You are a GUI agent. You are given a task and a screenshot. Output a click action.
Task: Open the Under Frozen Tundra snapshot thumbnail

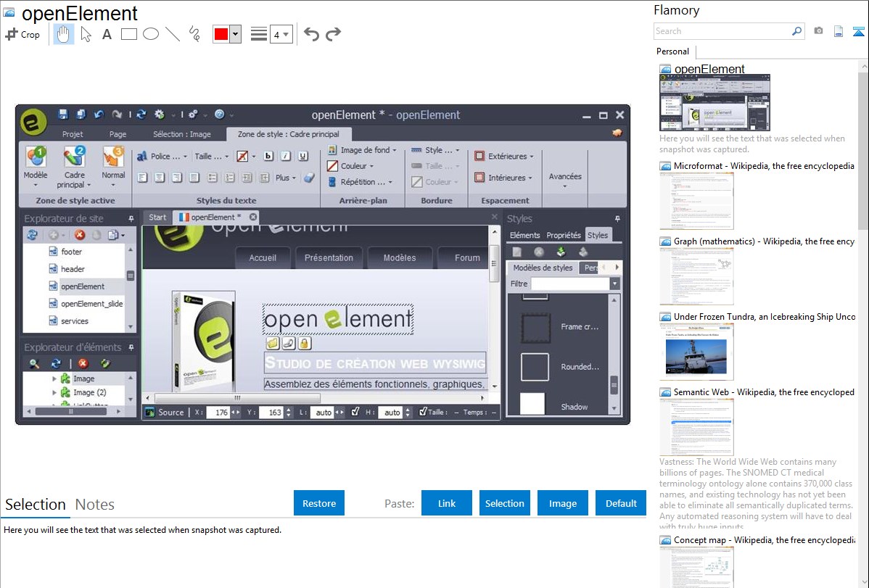tap(696, 352)
